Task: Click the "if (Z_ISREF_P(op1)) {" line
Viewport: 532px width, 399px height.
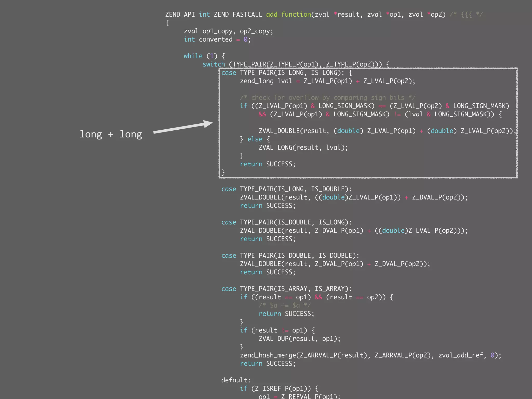Action: click(279, 389)
